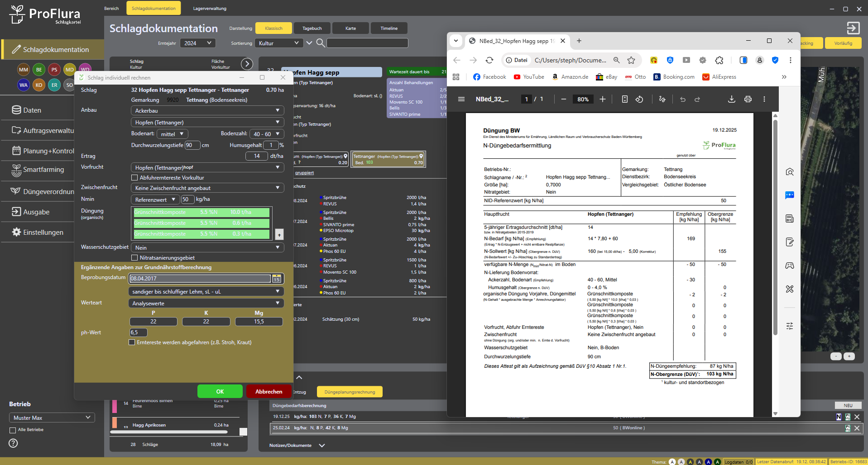Open the PDF sidebar menu icon
This screenshot has width=868, height=465.
[x=461, y=99]
